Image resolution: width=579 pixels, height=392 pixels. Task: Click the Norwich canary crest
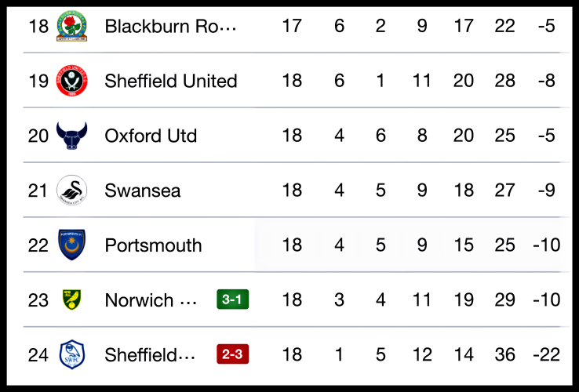point(72,300)
